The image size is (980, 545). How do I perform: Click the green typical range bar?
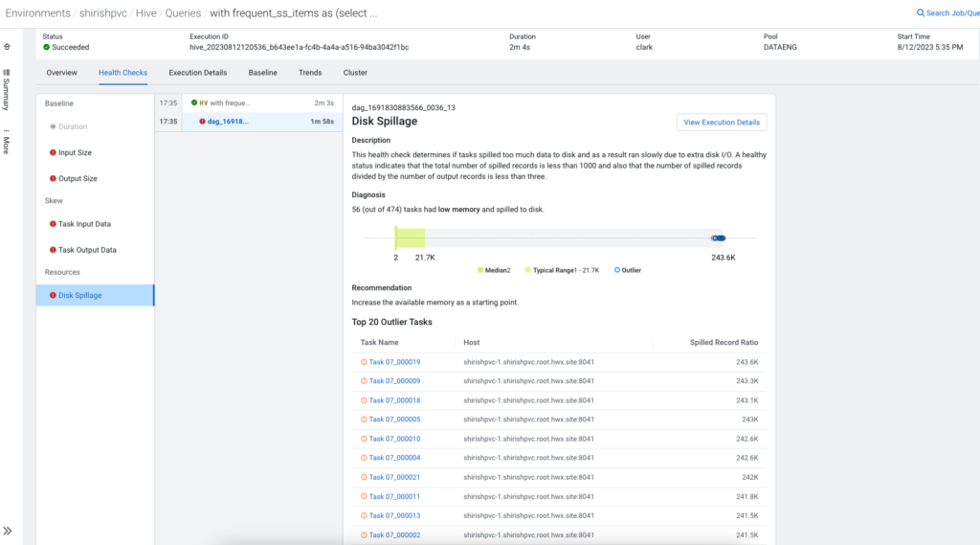point(411,238)
